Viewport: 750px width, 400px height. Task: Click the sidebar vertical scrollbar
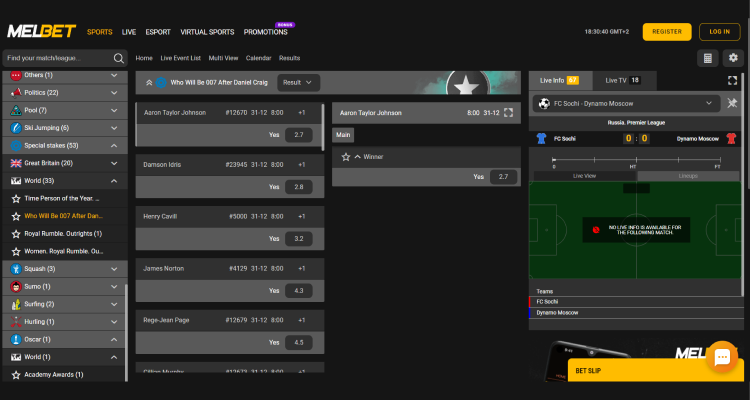point(126,333)
